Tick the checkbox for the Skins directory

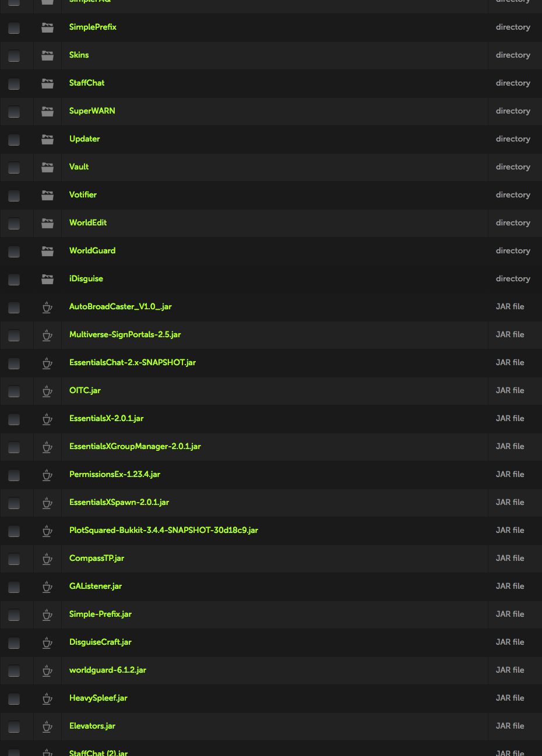click(14, 56)
